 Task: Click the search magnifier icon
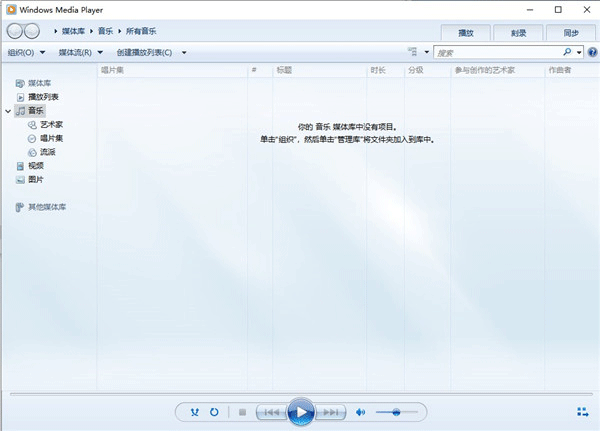pyautogui.click(x=567, y=52)
